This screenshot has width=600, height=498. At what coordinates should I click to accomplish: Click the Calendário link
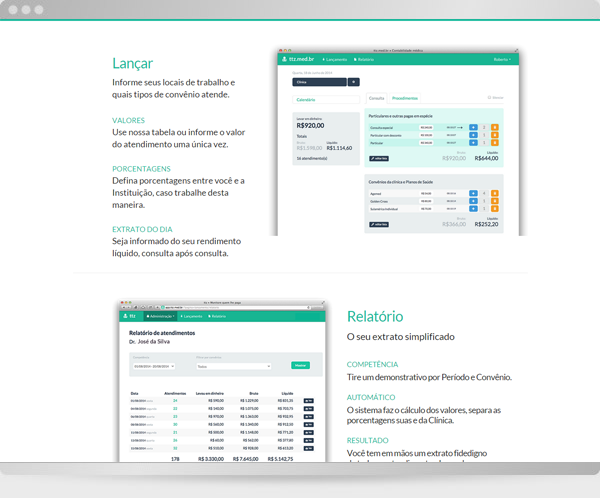[x=306, y=100]
